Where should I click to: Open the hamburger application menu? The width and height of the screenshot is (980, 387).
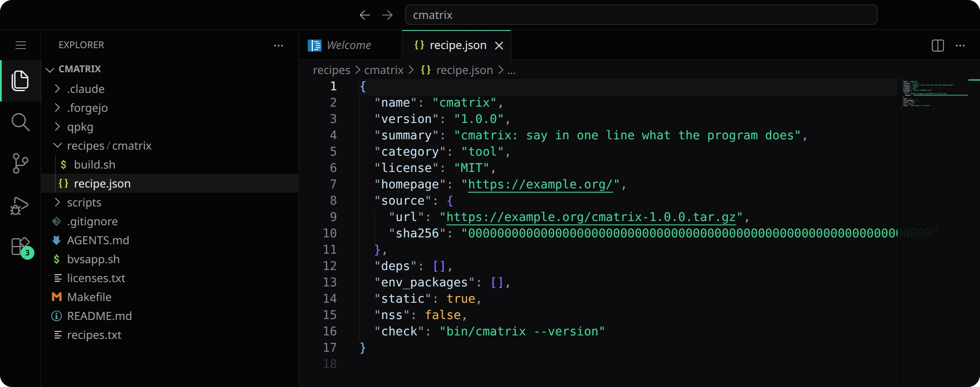[21, 45]
